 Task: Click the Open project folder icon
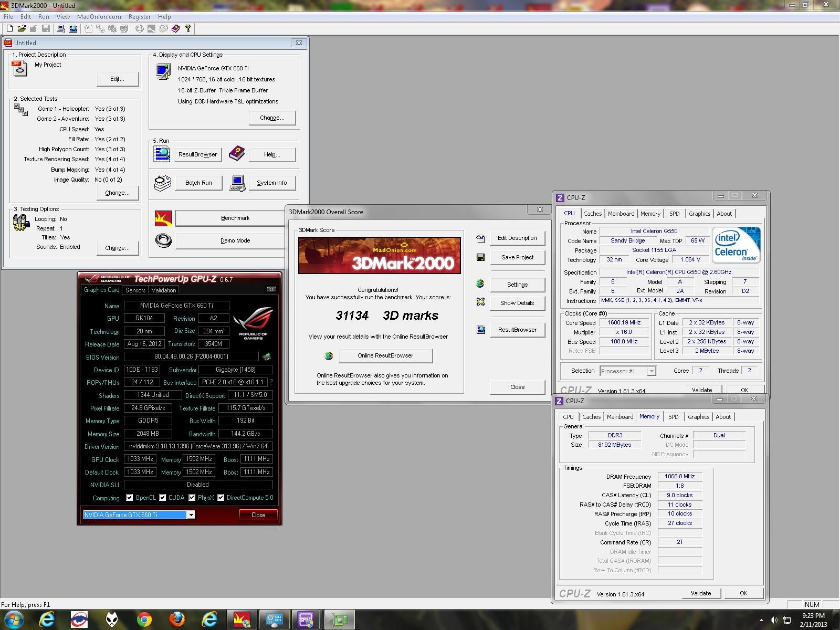coord(22,28)
